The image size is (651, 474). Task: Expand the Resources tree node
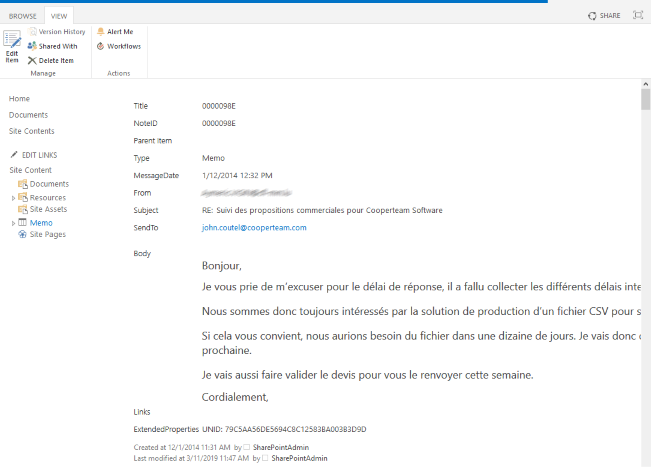point(13,198)
